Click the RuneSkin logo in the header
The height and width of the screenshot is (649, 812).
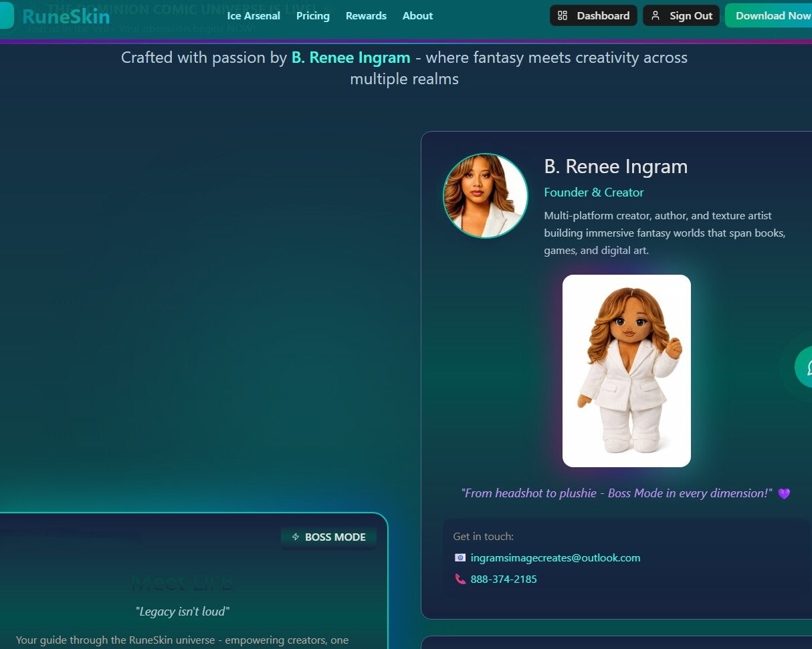coord(56,16)
